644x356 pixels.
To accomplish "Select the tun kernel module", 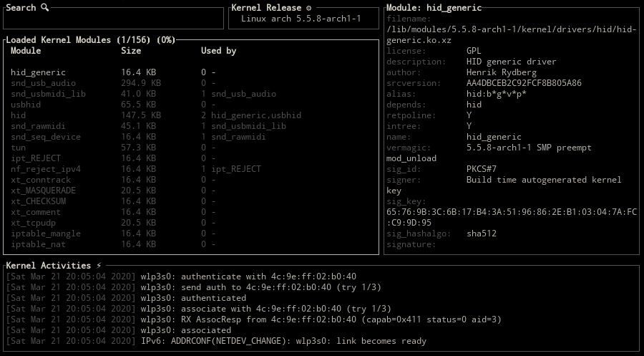I will 18,148.
